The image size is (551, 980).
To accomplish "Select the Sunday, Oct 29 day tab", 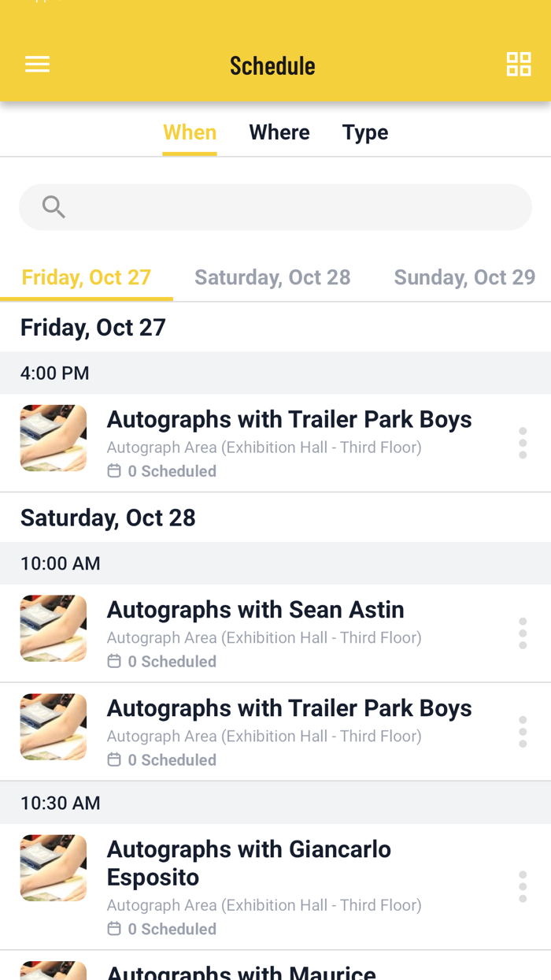I will 464,277.
